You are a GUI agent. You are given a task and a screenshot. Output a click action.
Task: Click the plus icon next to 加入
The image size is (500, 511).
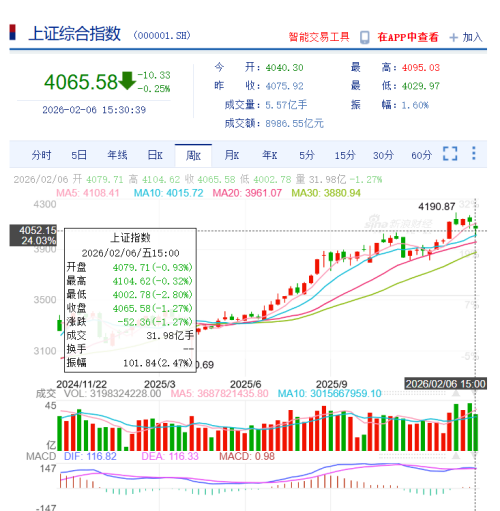tap(453, 38)
